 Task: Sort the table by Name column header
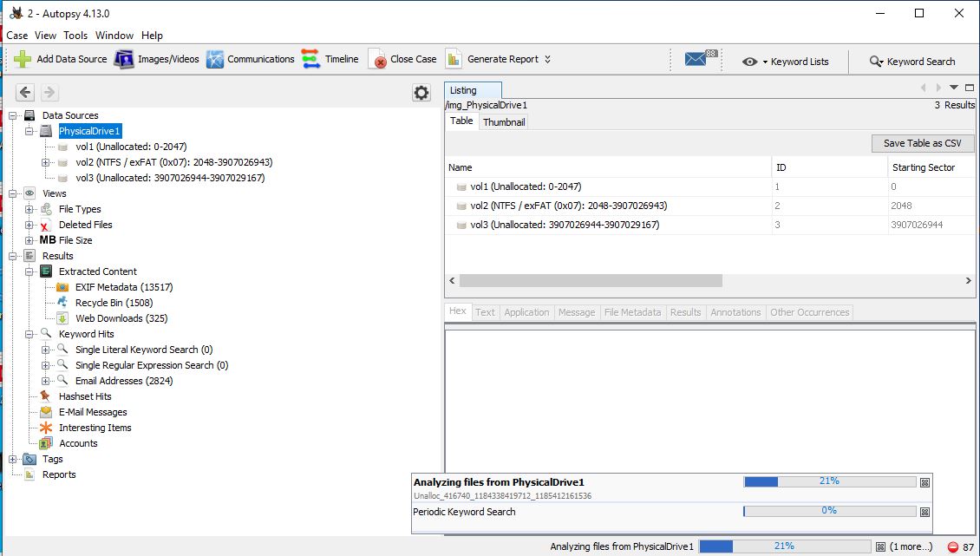point(608,167)
